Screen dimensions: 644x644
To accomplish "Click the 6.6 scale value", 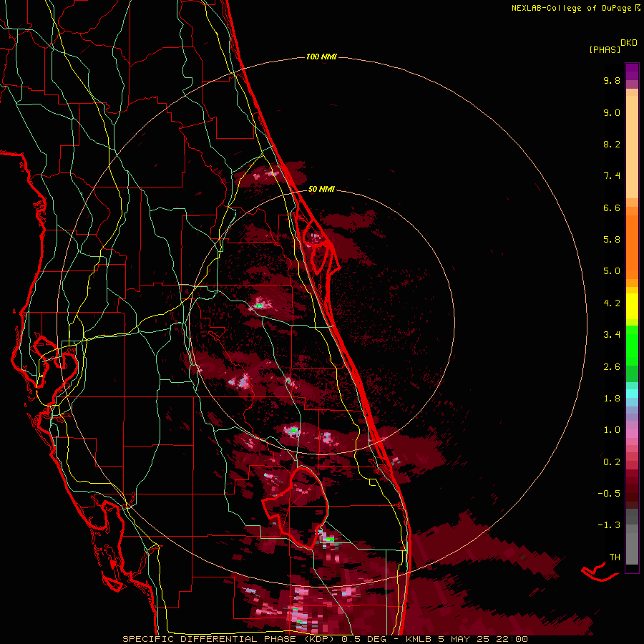I will [612, 208].
